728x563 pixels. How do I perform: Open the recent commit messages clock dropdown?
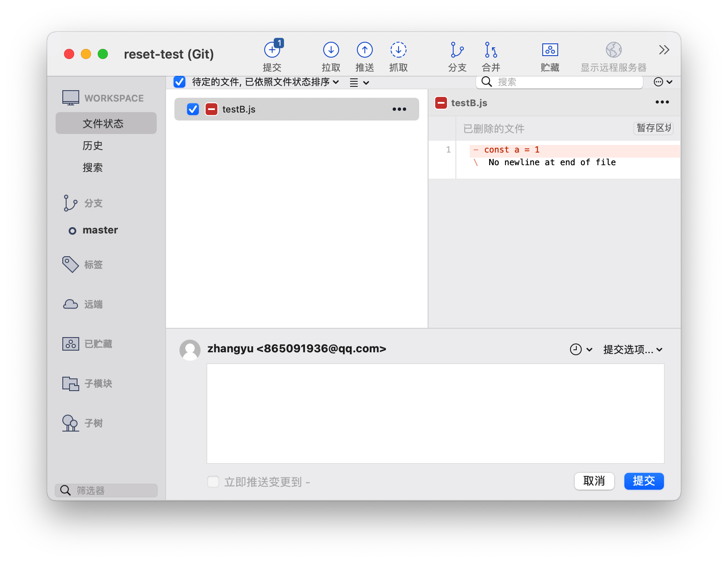click(x=581, y=349)
